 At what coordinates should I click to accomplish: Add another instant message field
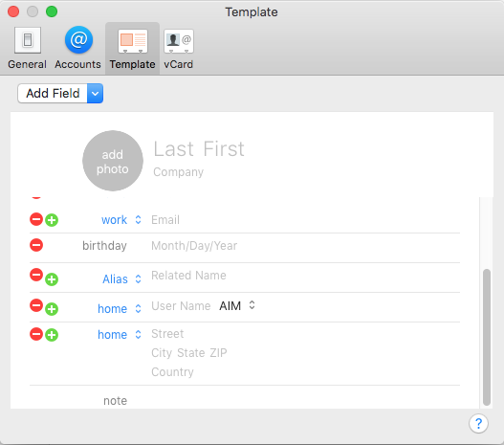click(x=52, y=309)
